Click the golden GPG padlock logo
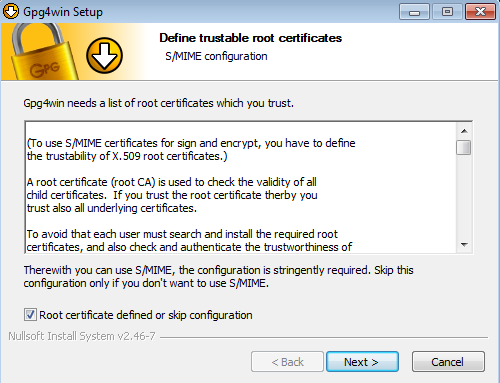500x383 pixels. click(x=42, y=52)
